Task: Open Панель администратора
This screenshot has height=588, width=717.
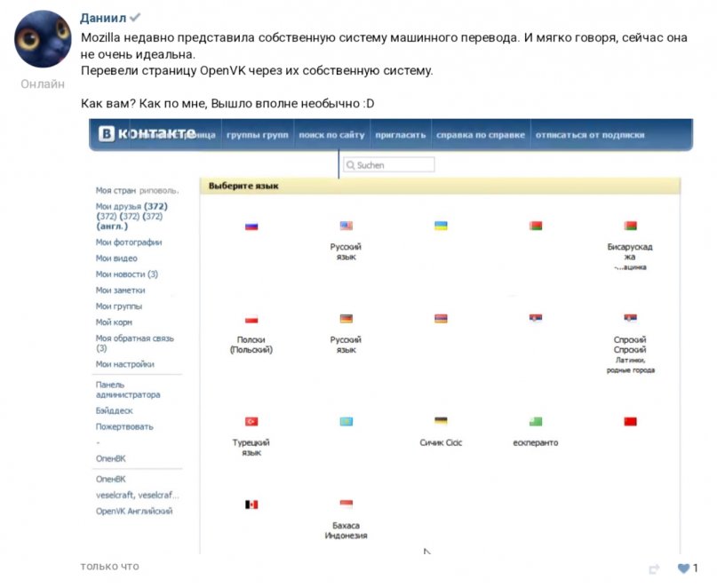Action: coord(128,390)
